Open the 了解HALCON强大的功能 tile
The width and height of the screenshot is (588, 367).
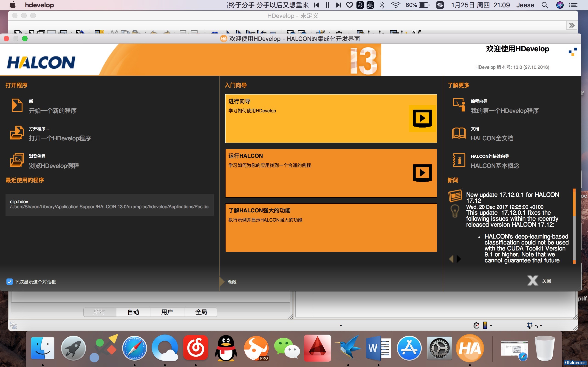pyautogui.click(x=331, y=228)
